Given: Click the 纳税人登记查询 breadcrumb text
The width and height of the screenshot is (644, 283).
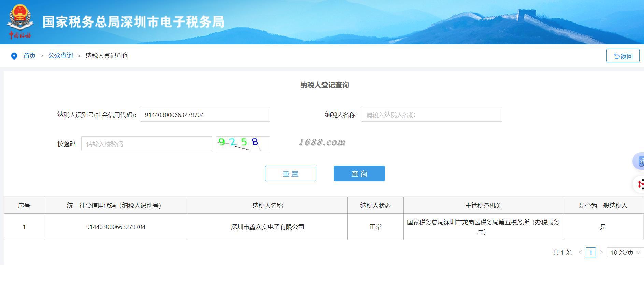Looking at the screenshot, I should click(107, 56).
